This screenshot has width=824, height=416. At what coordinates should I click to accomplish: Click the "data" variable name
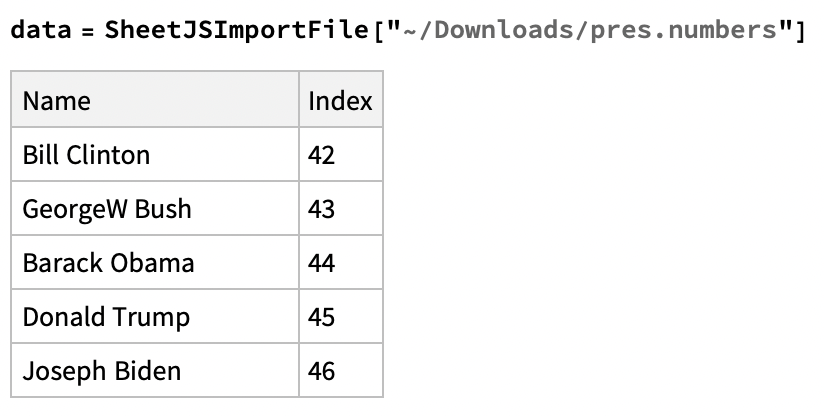(x=38, y=30)
